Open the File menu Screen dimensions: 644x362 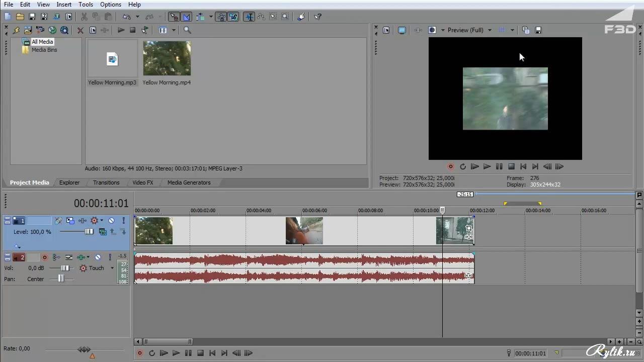(x=9, y=5)
